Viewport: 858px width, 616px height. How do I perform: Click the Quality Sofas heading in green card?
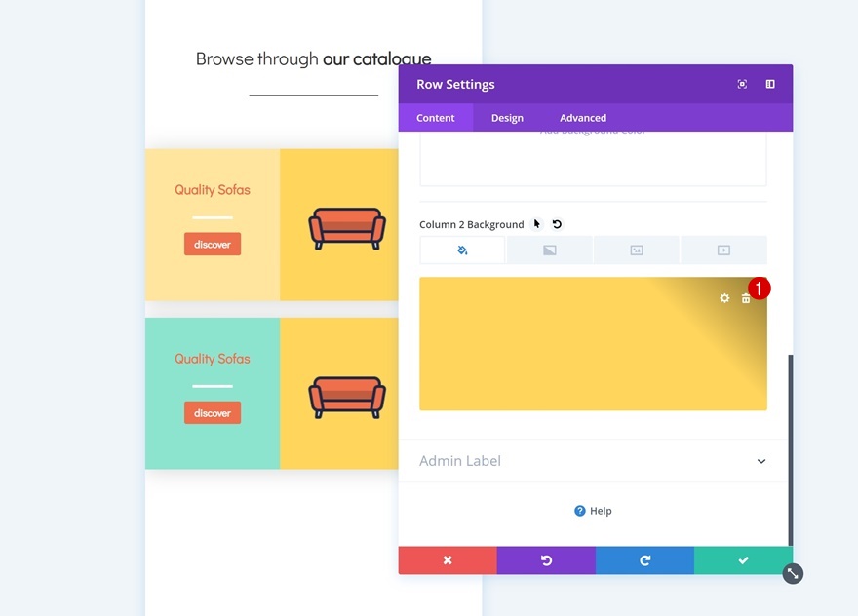(x=213, y=359)
